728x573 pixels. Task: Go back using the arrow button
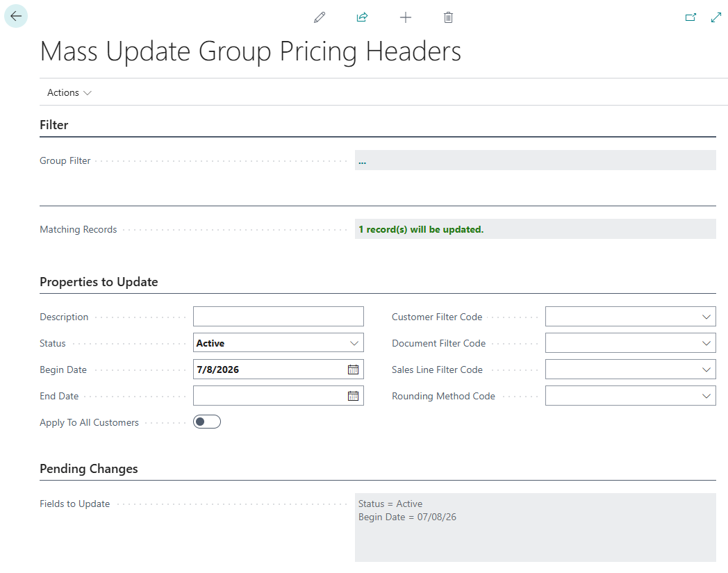(x=16, y=16)
